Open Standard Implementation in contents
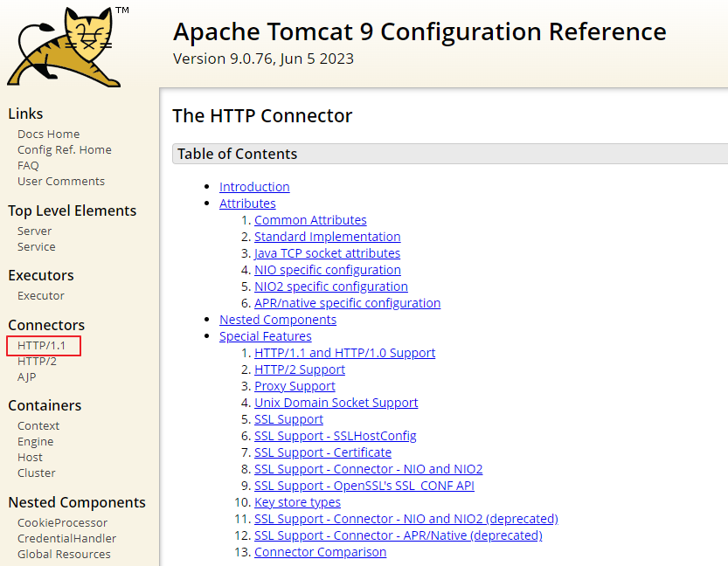The height and width of the screenshot is (566, 728). pos(328,237)
